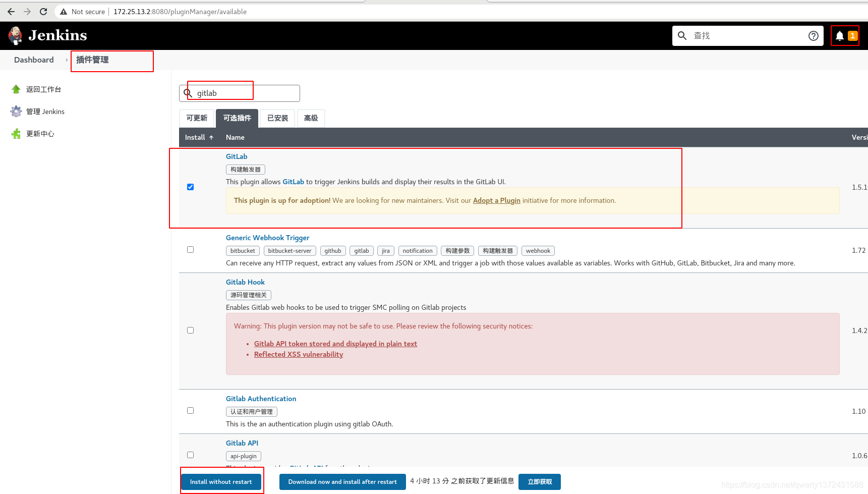
Task: Click the puzzle piece icon for 更新中心
Action: tap(16, 134)
